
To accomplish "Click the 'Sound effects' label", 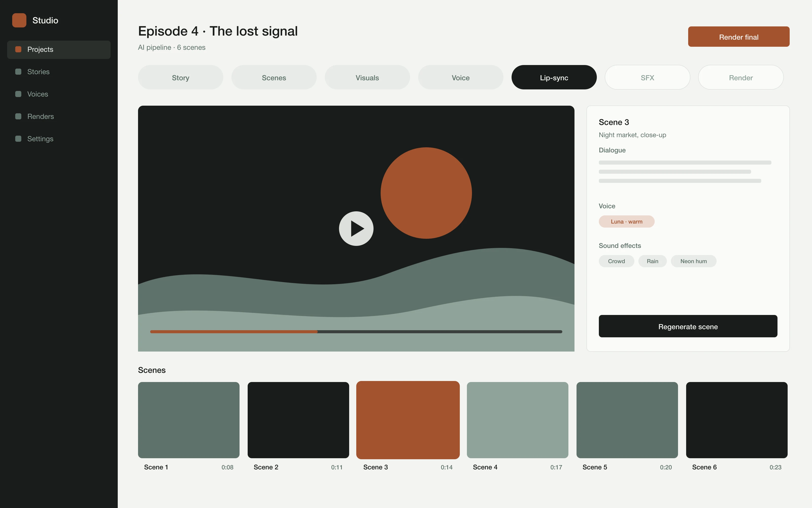I will click(x=620, y=246).
